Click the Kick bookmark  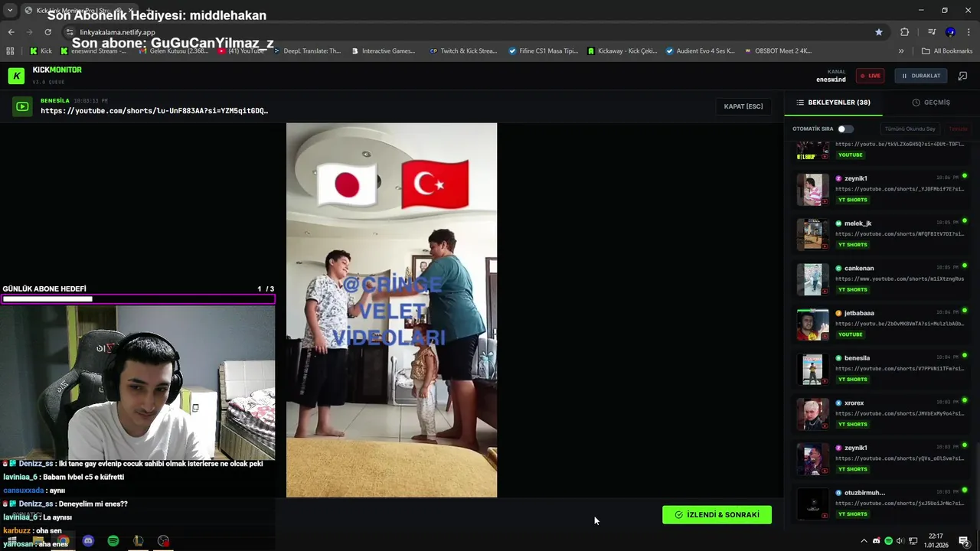coord(41,51)
